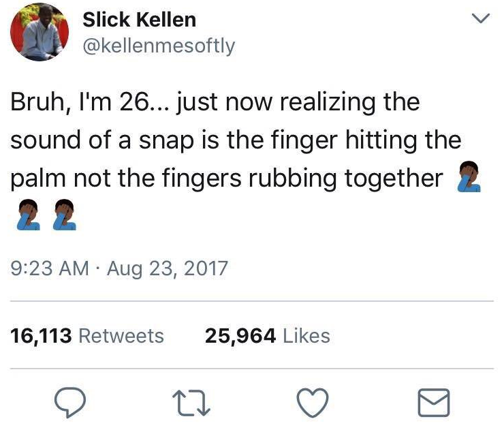Click the first facepalm emoji on last line
The width and height of the screenshot is (504, 434).
tap(29, 215)
